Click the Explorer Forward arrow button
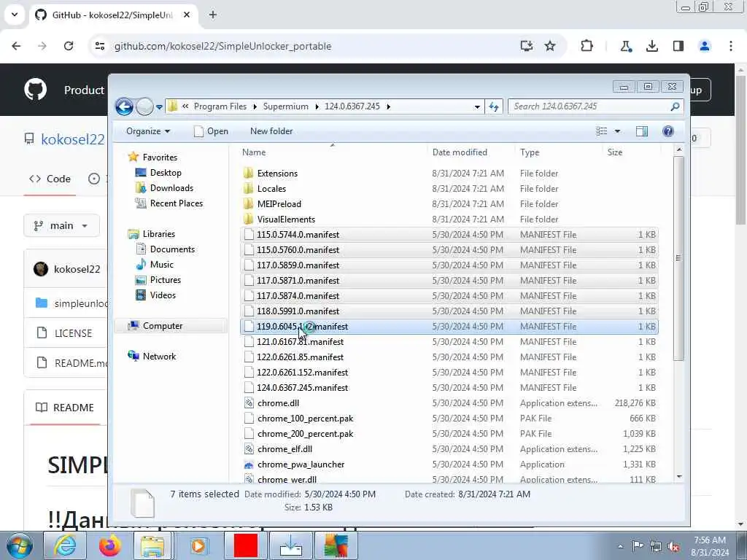This screenshot has width=747, height=560. click(x=145, y=106)
